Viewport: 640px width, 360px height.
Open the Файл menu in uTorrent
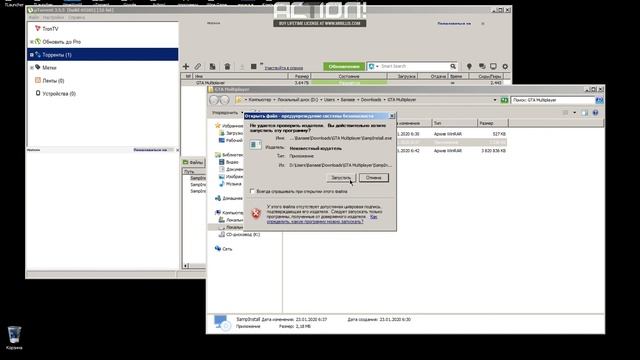pos(34,18)
